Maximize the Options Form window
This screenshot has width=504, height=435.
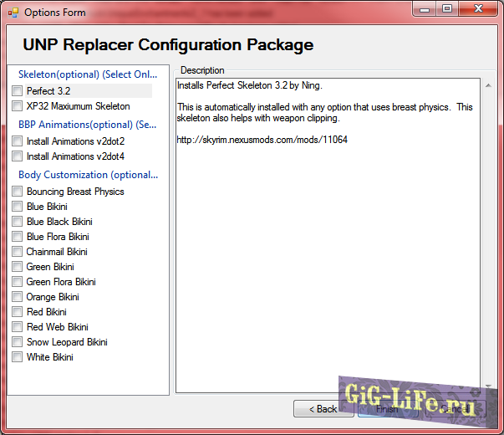point(447,9)
